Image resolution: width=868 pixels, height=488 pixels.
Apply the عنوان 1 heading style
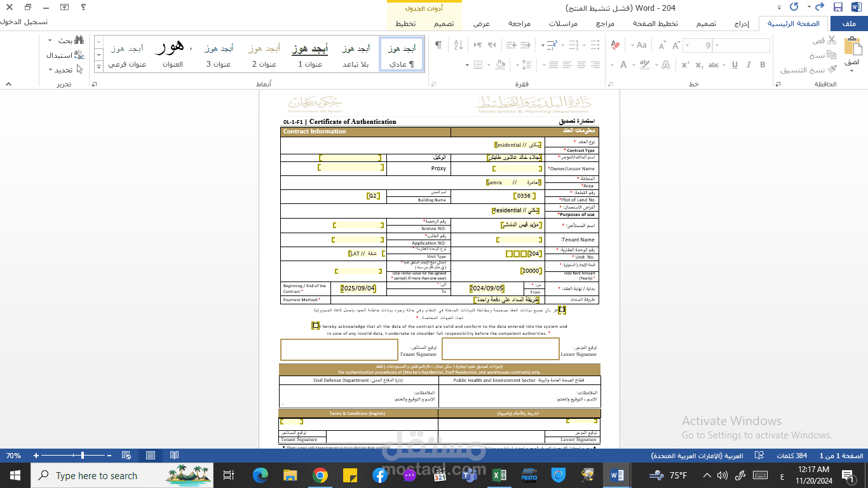[310, 54]
